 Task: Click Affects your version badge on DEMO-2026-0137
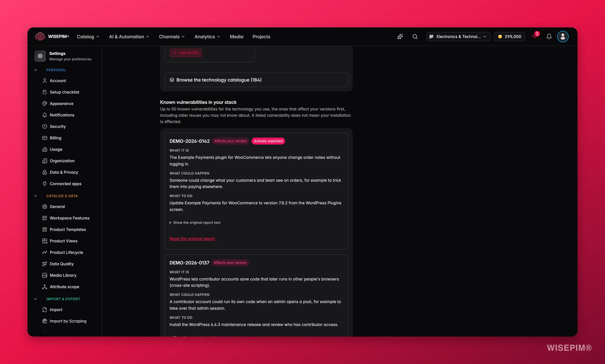[x=230, y=263]
